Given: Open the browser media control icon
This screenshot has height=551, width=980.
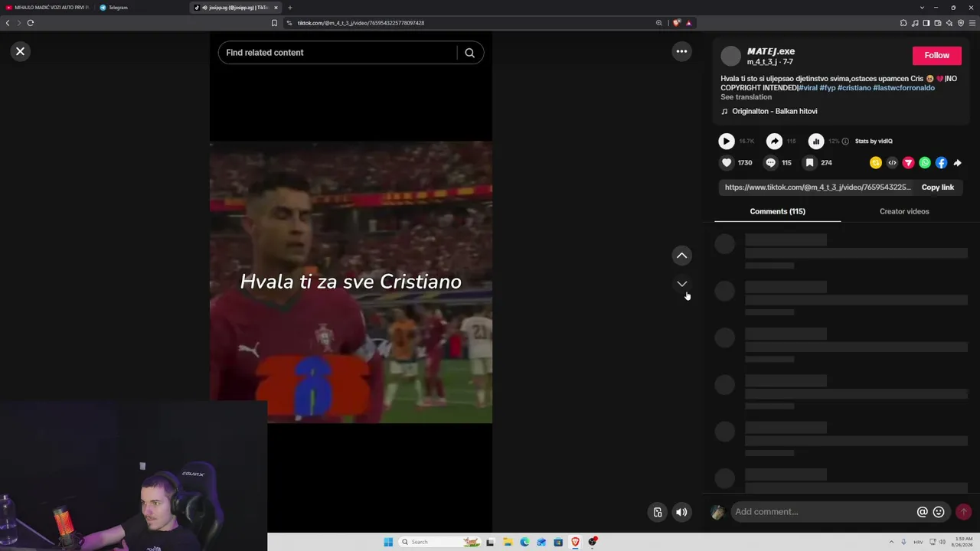Looking at the screenshot, I should tap(915, 23).
